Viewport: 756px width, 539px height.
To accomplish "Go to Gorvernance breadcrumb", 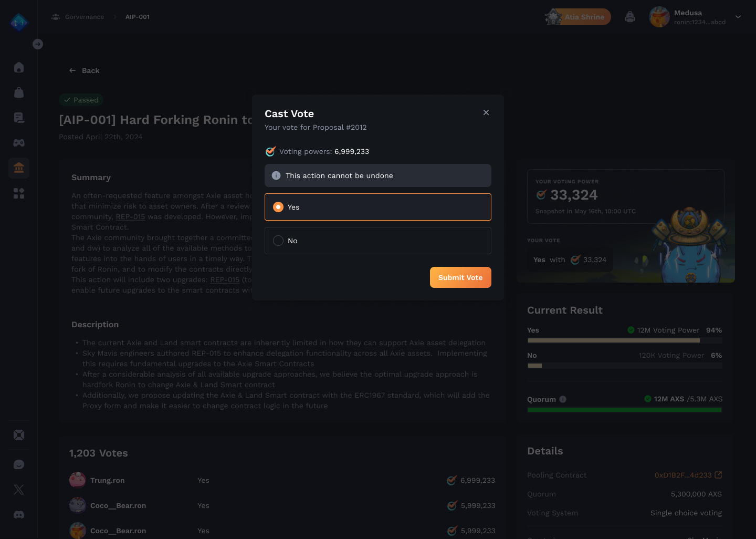I will click(x=85, y=17).
